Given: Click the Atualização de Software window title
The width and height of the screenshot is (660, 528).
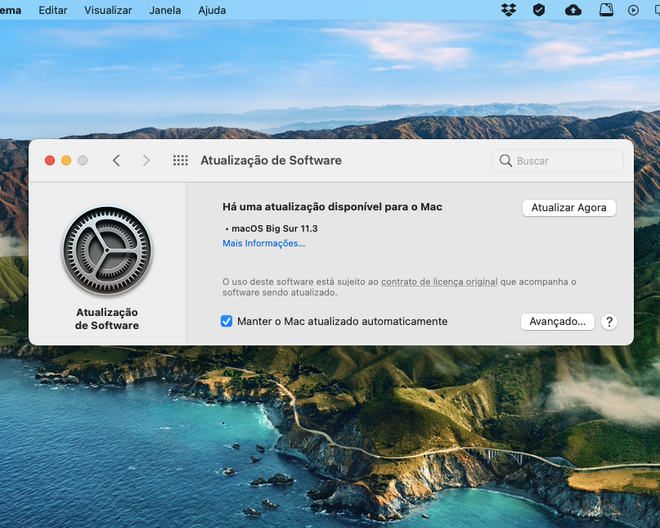Looking at the screenshot, I should [271, 160].
